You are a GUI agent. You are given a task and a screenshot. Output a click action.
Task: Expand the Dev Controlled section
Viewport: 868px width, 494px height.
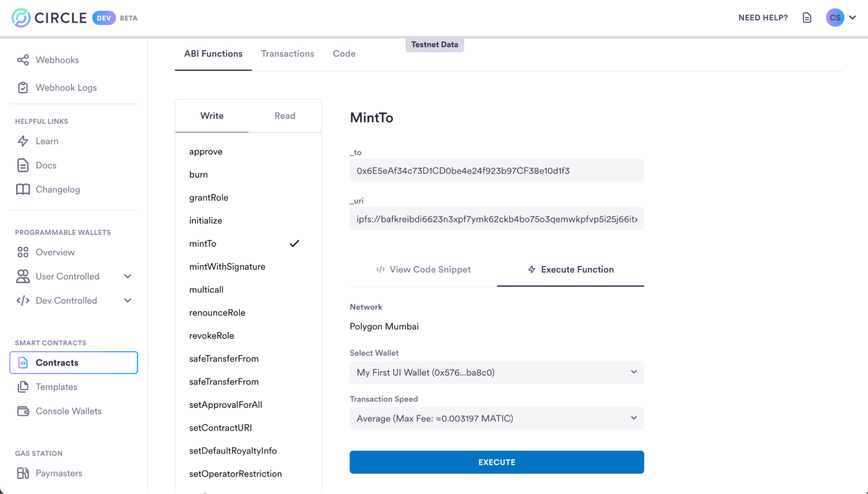coord(128,301)
